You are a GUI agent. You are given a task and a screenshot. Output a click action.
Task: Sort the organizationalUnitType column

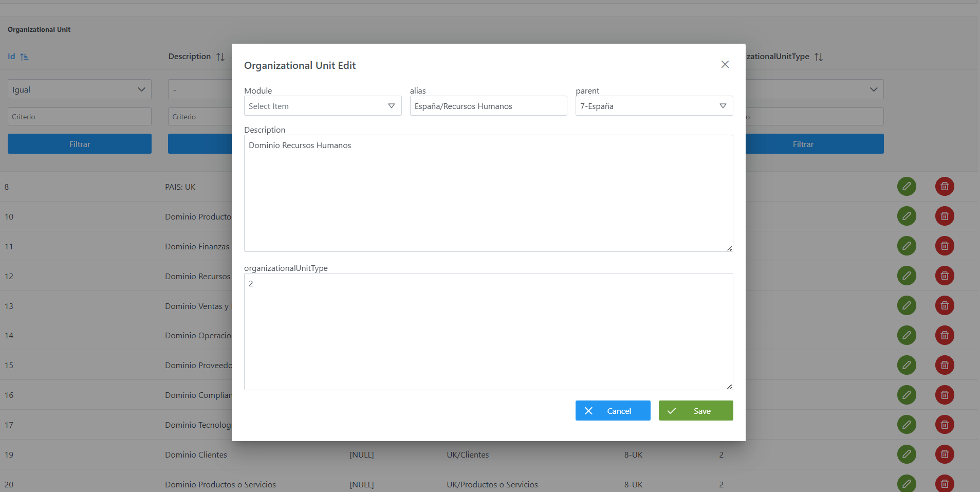tap(819, 57)
